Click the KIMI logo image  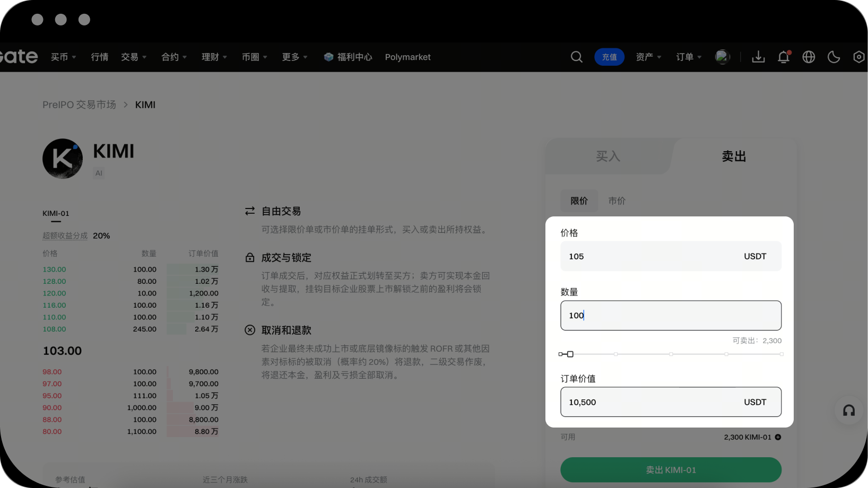(x=63, y=159)
